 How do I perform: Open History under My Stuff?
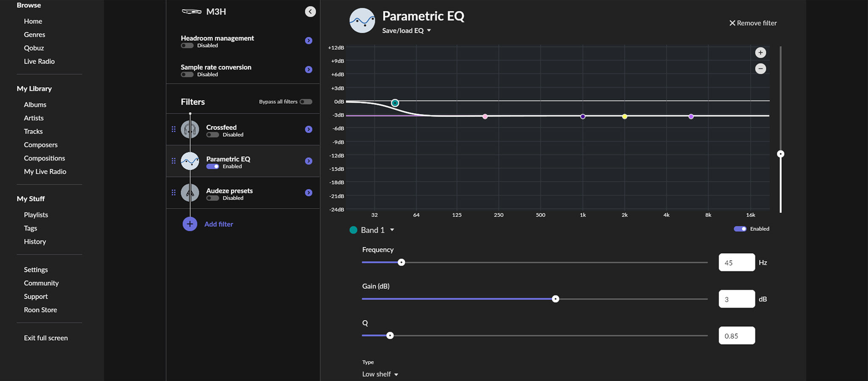click(x=35, y=242)
